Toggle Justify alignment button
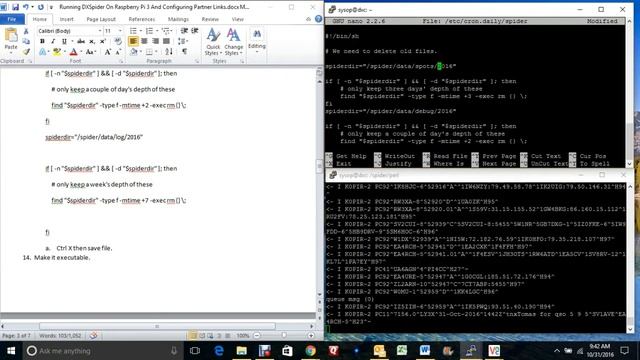The height and width of the screenshot is (360, 640). (x=166, y=41)
